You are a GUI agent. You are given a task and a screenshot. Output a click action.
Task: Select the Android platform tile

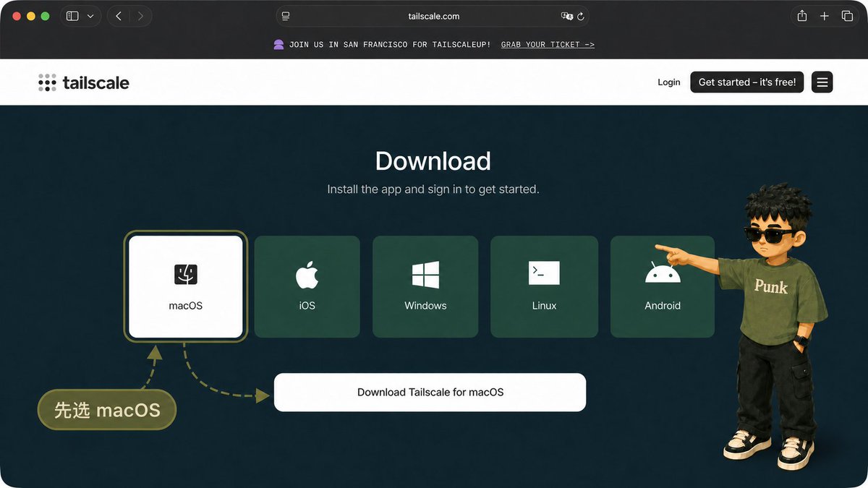(x=663, y=286)
